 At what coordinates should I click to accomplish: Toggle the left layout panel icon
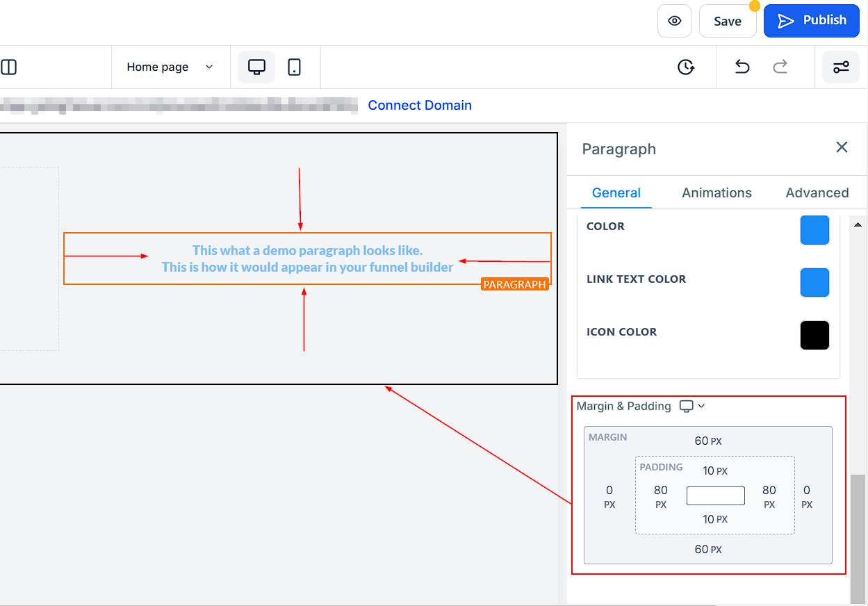pyautogui.click(x=9, y=67)
